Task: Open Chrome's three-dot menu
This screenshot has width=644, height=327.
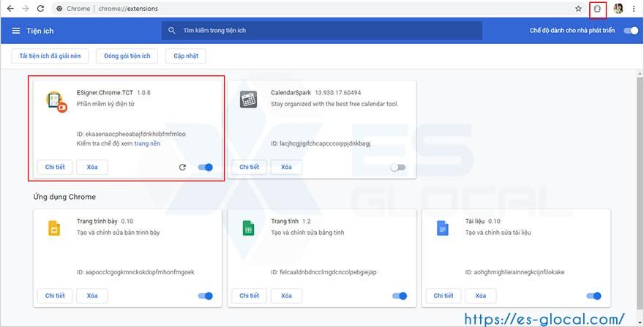Action: click(634, 9)
